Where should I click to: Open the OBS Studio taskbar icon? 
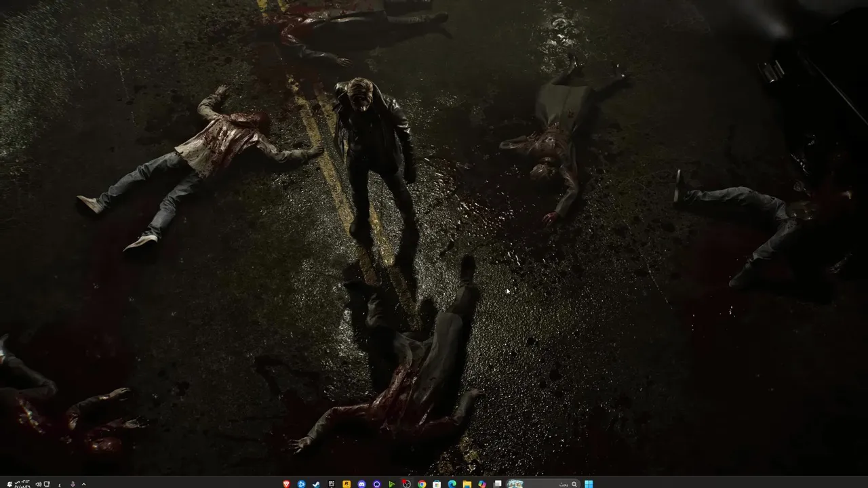click(x=406, y=484)
